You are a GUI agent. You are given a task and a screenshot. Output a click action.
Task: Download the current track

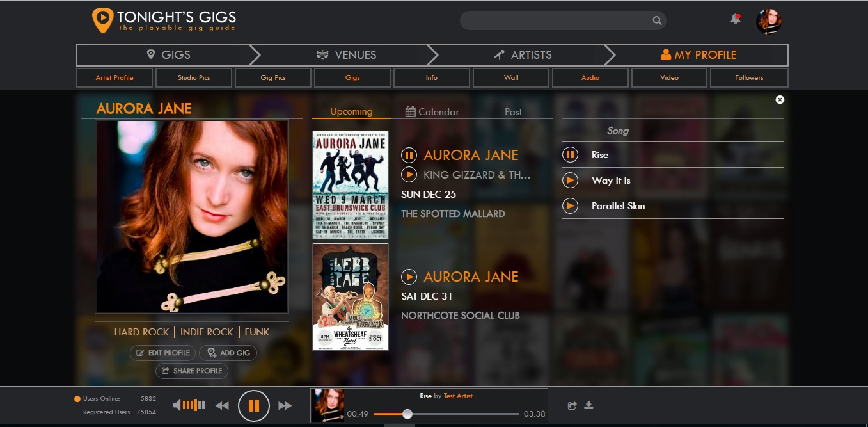589,405
